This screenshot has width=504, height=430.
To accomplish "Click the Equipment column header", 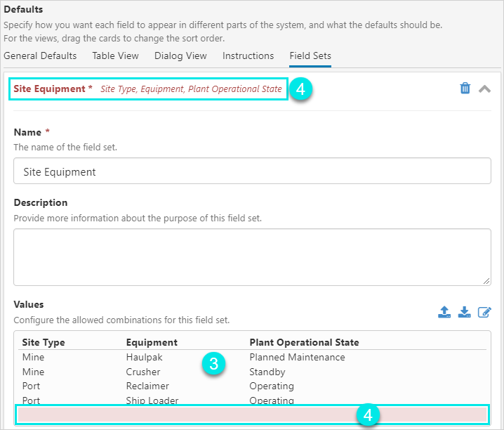I will [x=152, y=342].
